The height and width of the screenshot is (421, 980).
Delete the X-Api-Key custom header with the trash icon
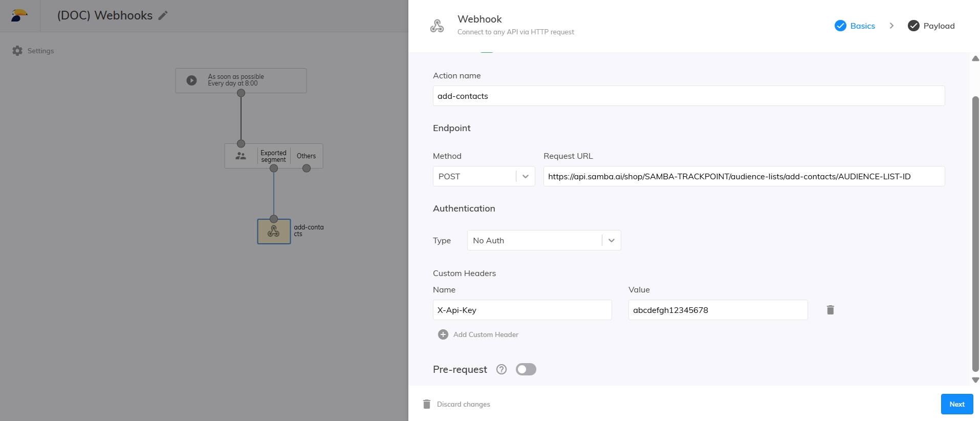coord(830,310)
